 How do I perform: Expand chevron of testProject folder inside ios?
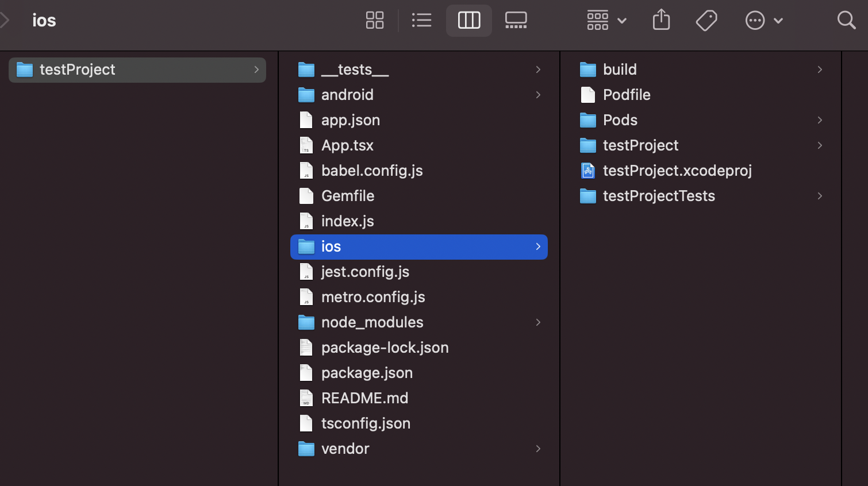tap(820, 145)
